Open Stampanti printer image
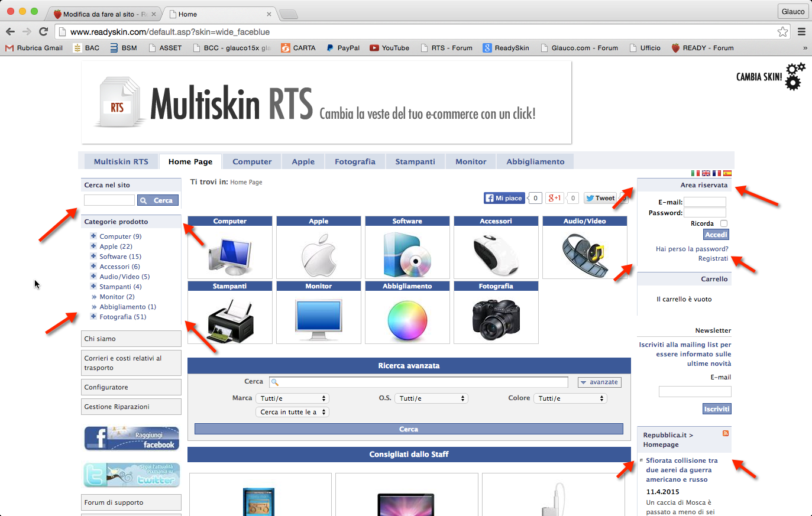This screenshot has height=516, width=812. click(x=230, y=317)
